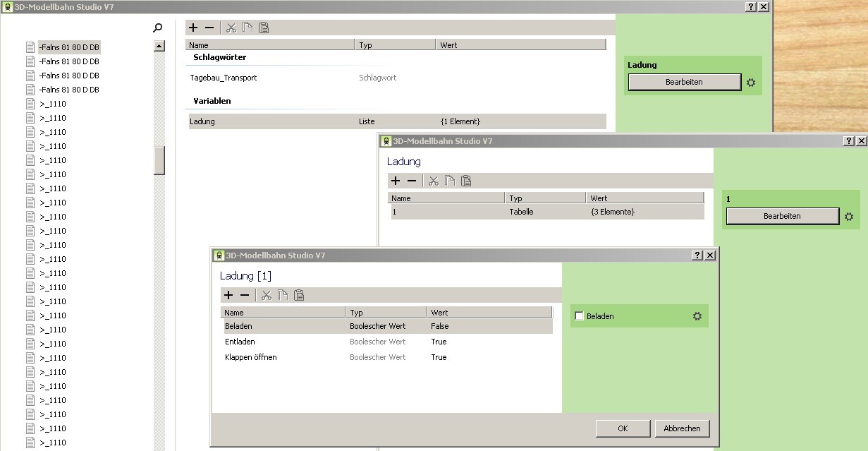
Task: Select the "Klappen öffnen" row name
Action: pos(251,357)
